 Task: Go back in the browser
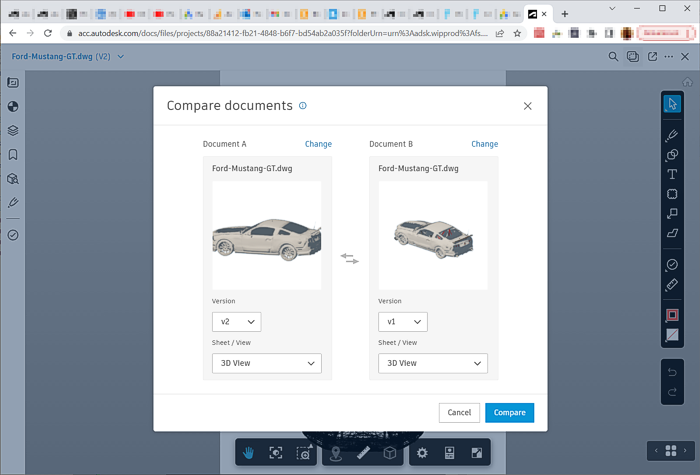point(13,33)
